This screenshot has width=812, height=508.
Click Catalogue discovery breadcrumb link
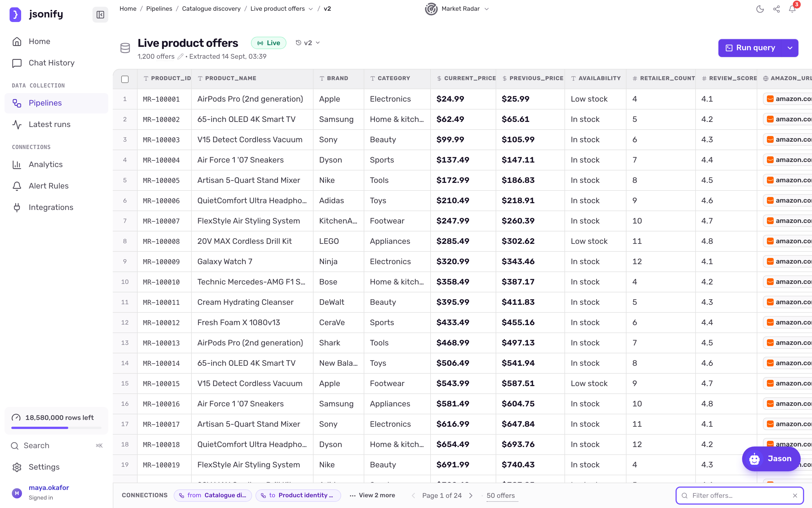click(211, 9)
